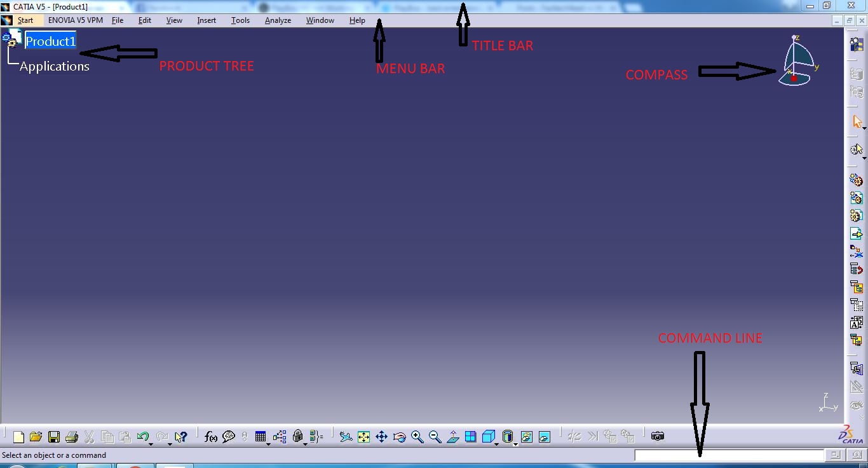Open the Formula editor f(x) icon
This screenshot has height=468, width=868.
210,437
